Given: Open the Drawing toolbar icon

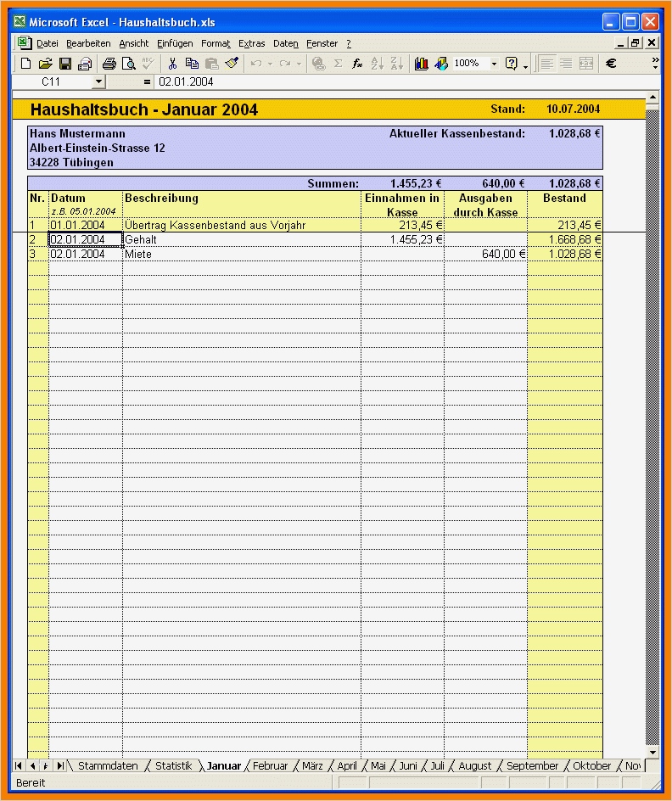Looking at the screenshot, I should tap(441, 64).
